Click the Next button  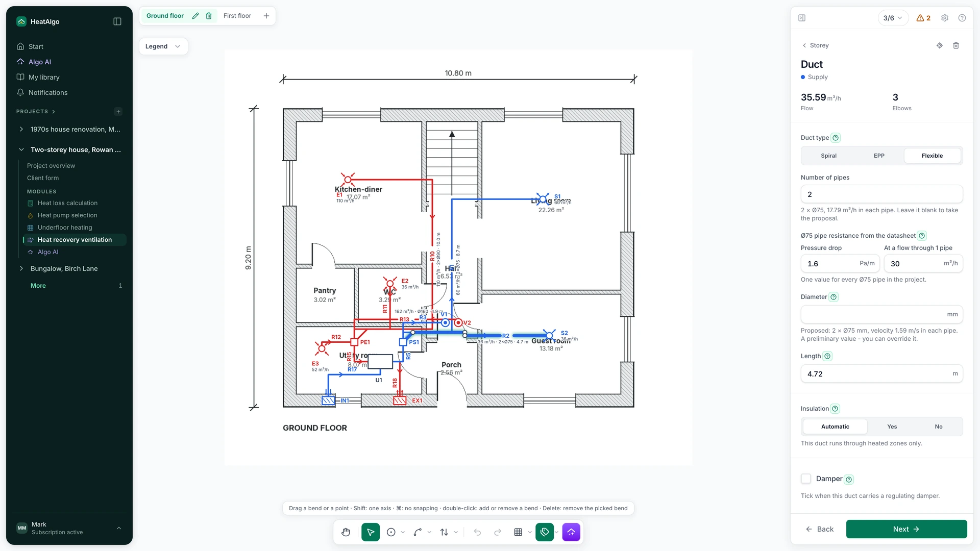[906, 529]
